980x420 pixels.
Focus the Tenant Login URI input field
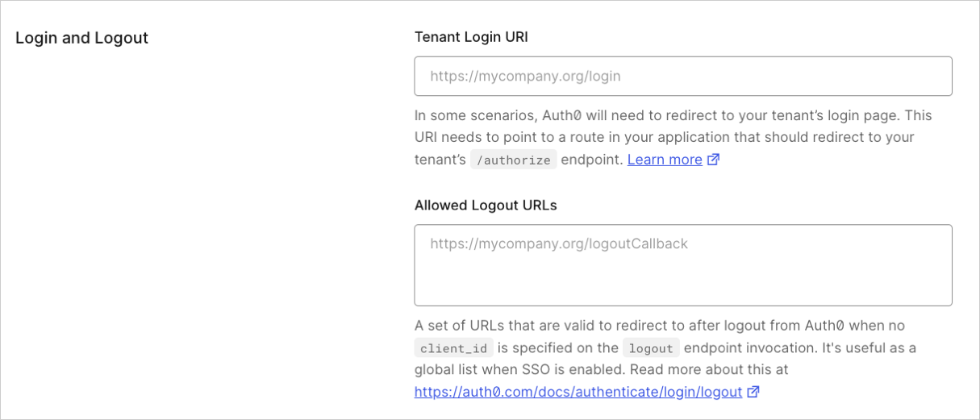coord(683,76)
